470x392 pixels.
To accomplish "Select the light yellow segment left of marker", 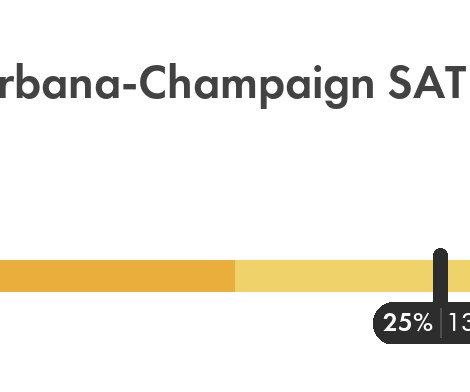I will point(334,276).
